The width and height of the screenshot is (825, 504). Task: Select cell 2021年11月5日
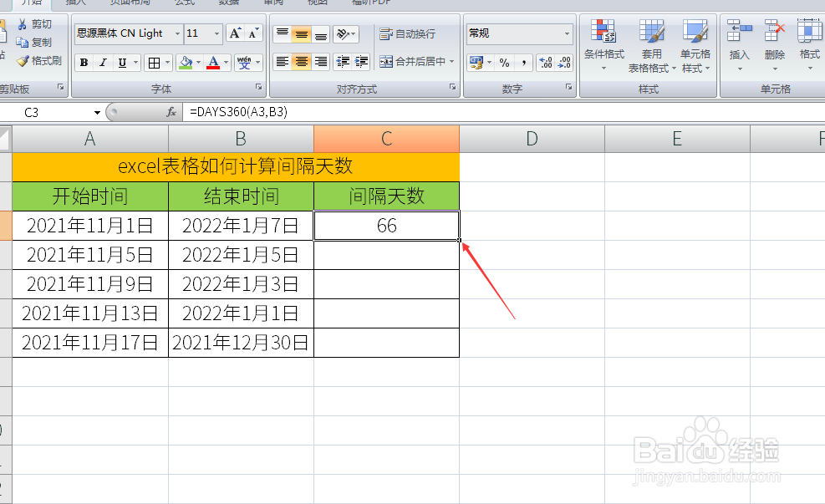(x=90, y=255)
